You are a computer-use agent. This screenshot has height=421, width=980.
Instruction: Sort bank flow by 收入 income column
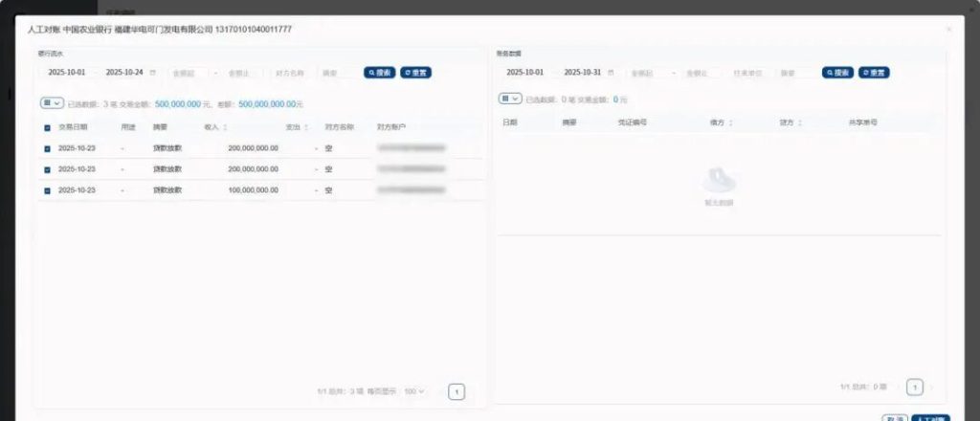pyautogui.click(x=225, y=127)
